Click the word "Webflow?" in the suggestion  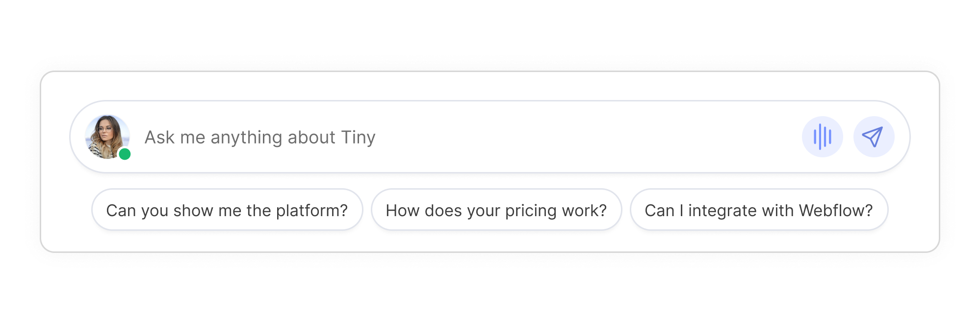tap(836, 210)
